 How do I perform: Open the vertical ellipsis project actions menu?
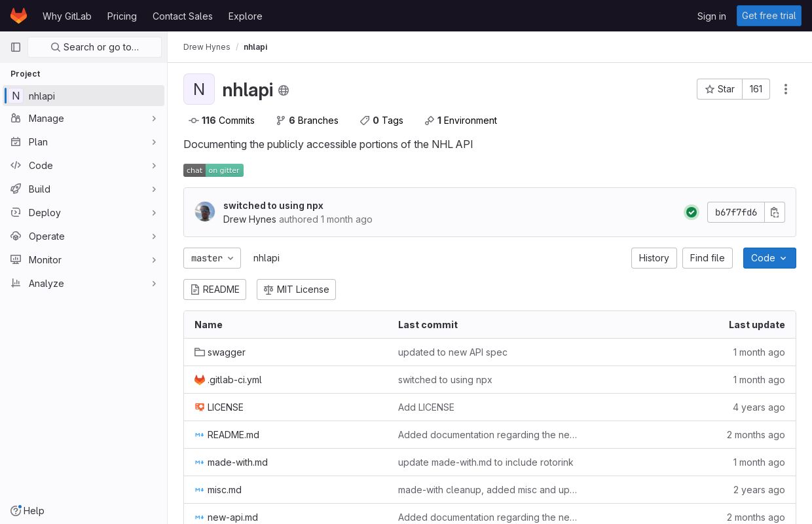pos(786,89)
